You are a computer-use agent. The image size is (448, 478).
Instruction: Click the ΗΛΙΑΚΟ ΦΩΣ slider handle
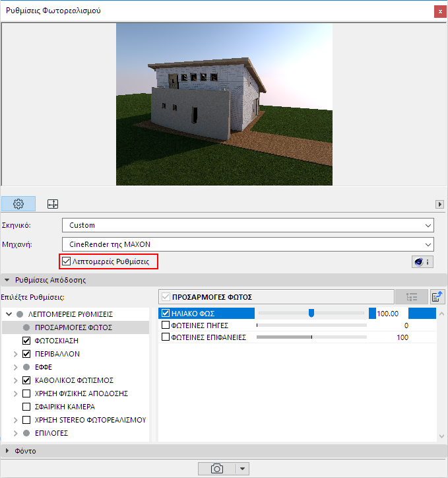point(311,313)
